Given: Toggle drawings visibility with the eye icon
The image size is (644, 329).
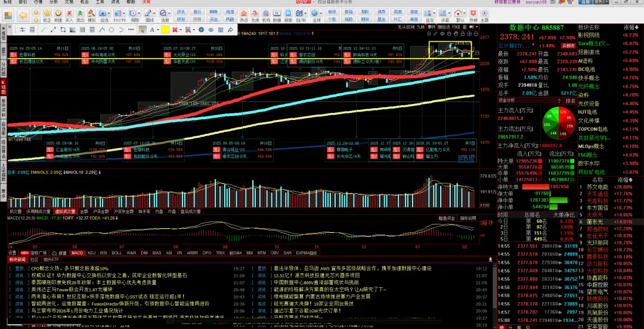Looking at the screenshot, I should coord(210,30).
